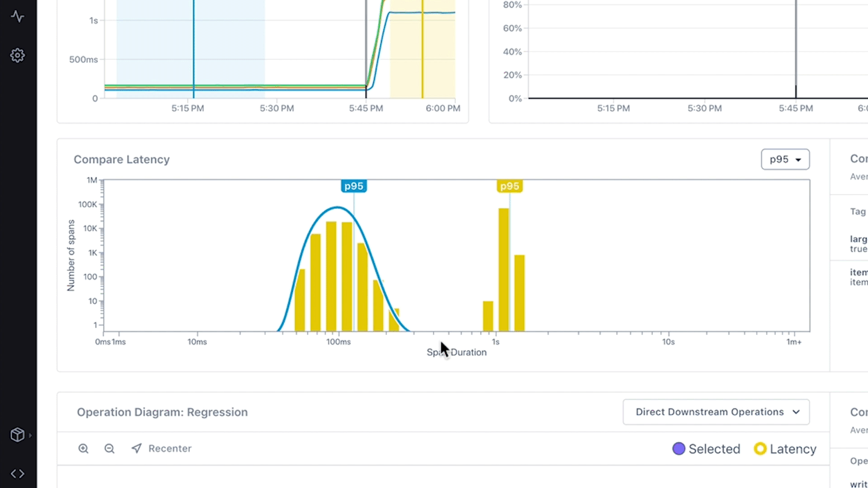Screen dimensions: 868x488
Task: Zoom in on the operation diagram
Action: click(83, 449)
